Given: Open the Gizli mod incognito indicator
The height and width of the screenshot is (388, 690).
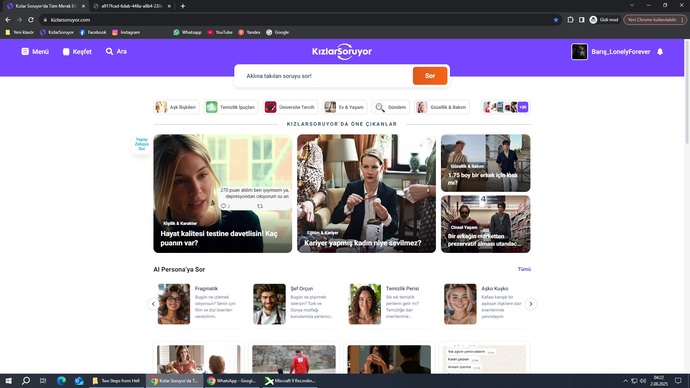Looking at the screenshot, I should tap(604, 20).
